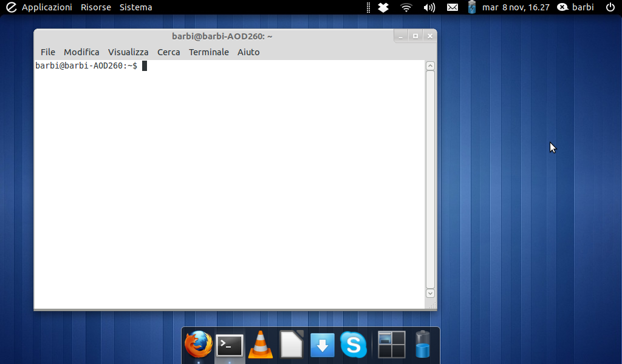622x364 pixels.
Task: Click the terminal vertical scrollbar track
Action: [430, 180]
